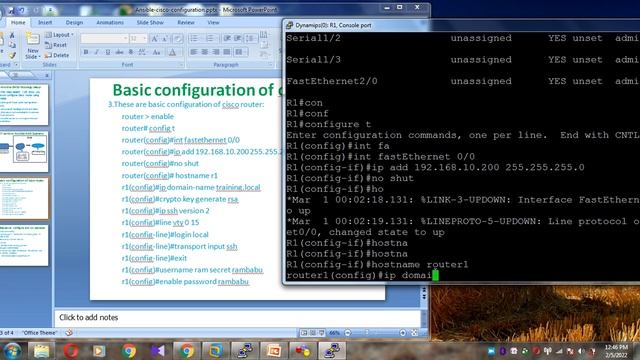Switch to the Home ribbon tab
This screenshot has width=640, height=360.
point(18,22)
